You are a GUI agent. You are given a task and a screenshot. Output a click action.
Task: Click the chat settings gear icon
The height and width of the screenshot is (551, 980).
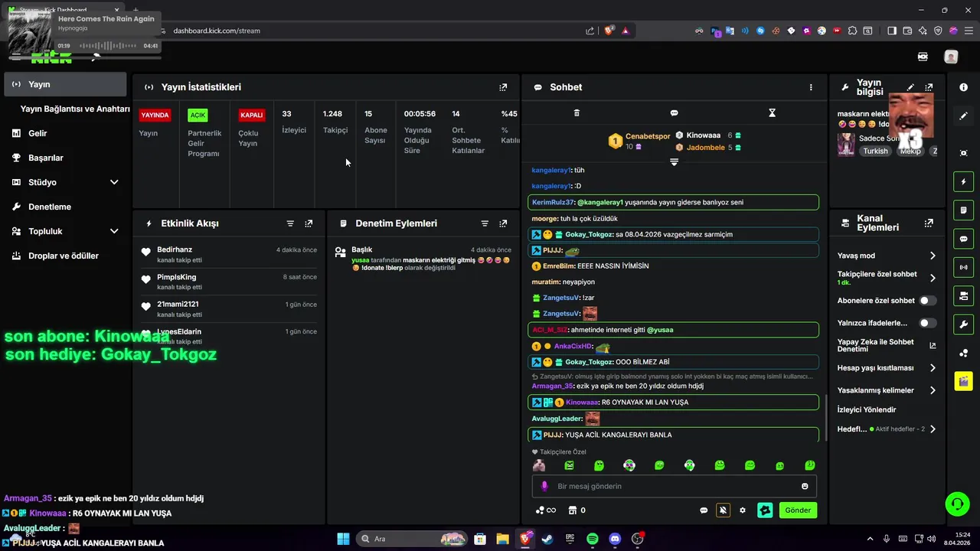click(742, 510)
